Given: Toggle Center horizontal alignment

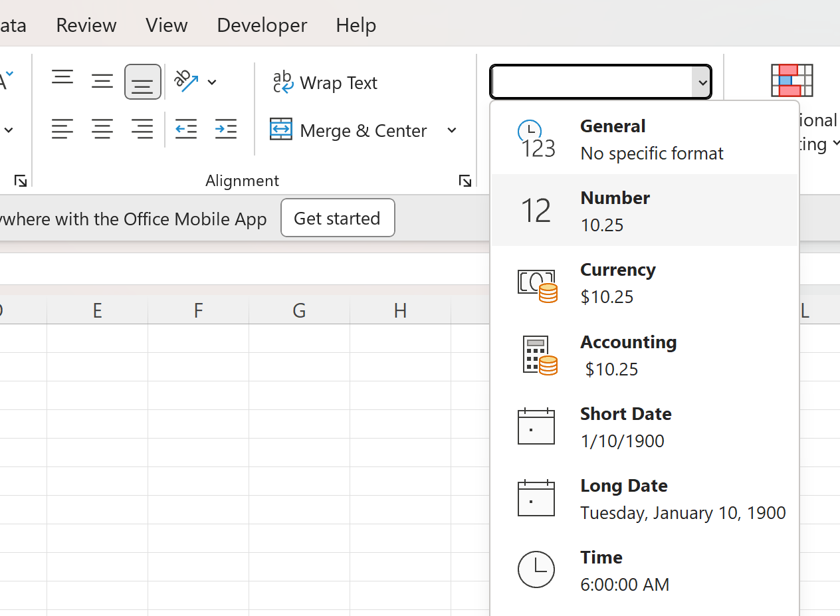Looking at the screenshot, I should [x=103, y=130].
